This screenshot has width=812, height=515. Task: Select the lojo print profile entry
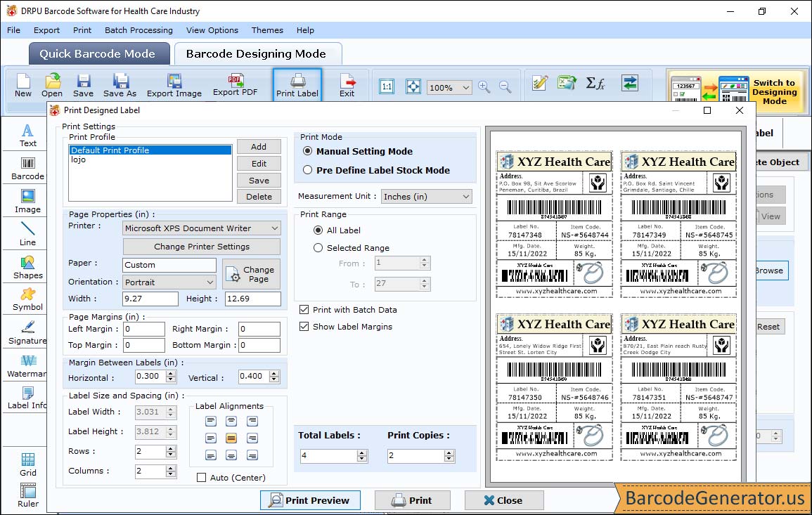click(150, 160)
